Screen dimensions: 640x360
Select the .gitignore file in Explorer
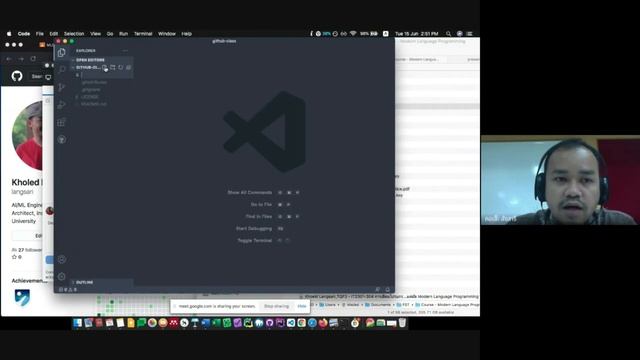91,89
